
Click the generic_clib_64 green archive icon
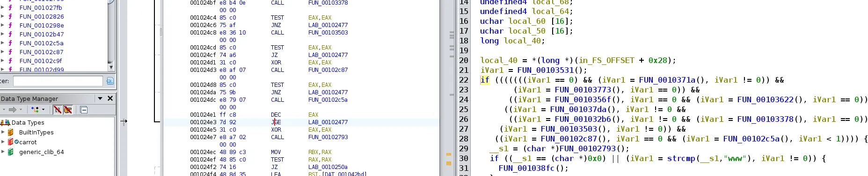11,152
